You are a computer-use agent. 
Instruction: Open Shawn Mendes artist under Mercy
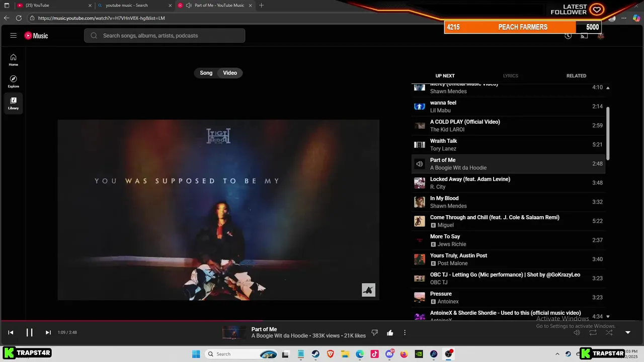448,92
